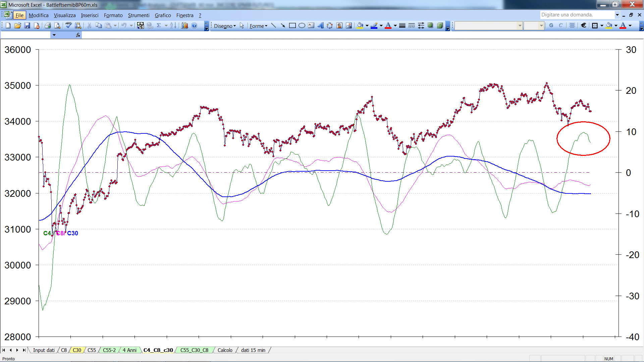644x362 pixels.
Task: Open the Disegno dropdown menu
Action: point(225,26)
